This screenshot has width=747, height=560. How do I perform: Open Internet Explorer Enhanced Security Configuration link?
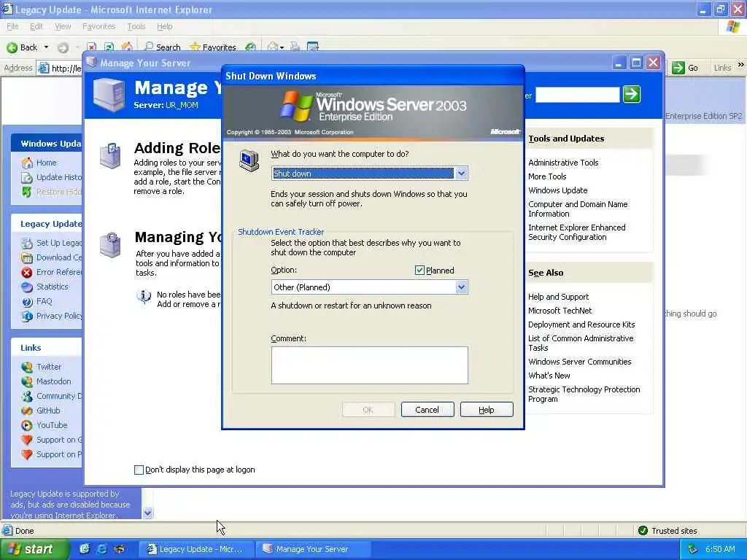[577, 233]
